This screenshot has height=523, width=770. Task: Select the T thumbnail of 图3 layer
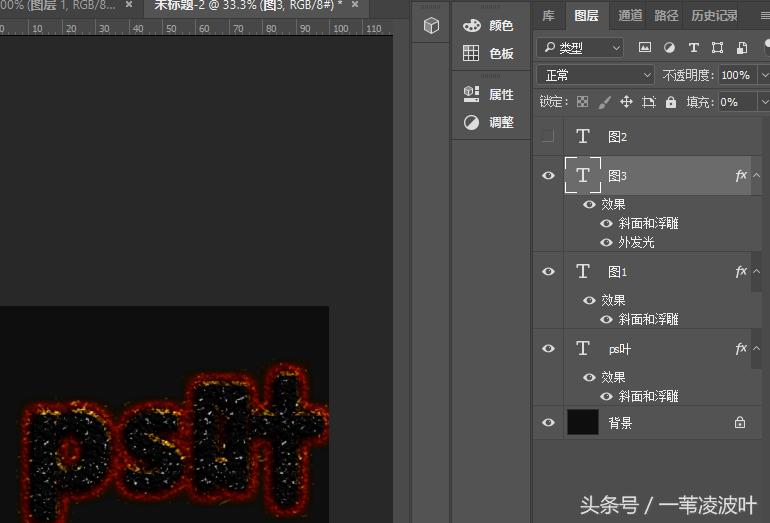[x=583, y=175]
